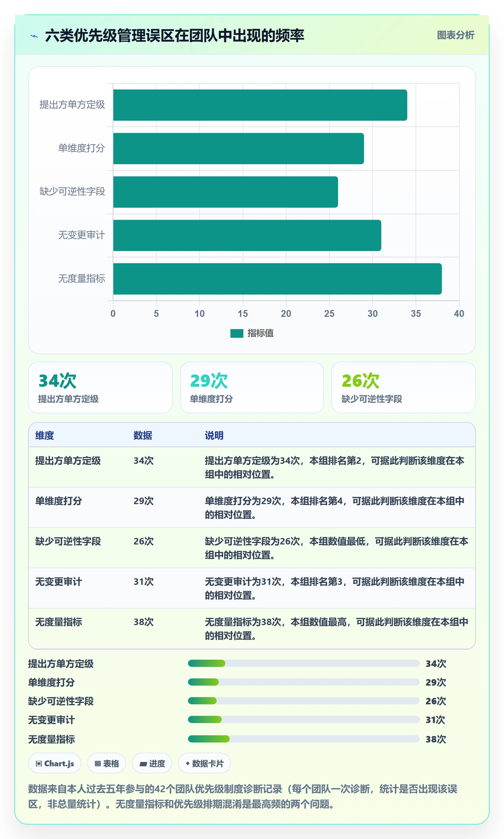Screen dimensions: 504x839
Task: Select the 缺少可逆性字段 chart bar
Action: coord(225,192)
